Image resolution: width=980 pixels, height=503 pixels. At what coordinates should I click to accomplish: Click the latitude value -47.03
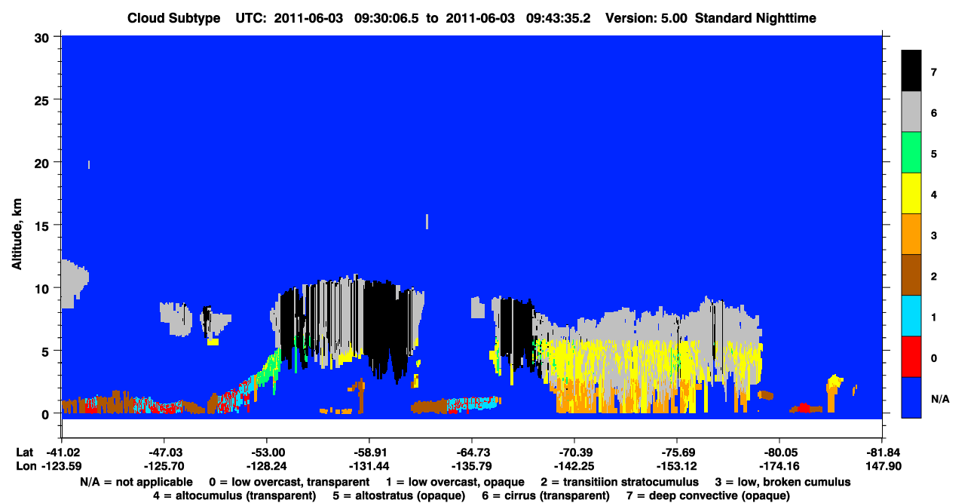164,452
